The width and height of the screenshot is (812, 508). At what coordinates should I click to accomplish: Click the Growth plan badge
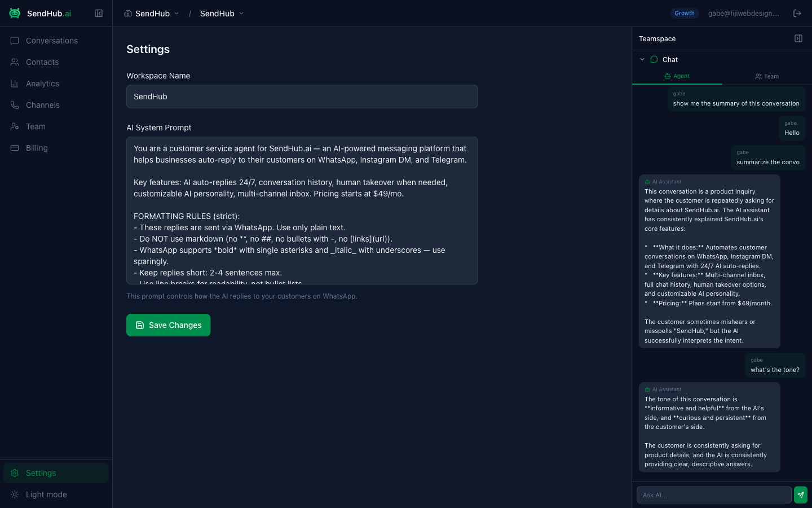coord(685,14)
